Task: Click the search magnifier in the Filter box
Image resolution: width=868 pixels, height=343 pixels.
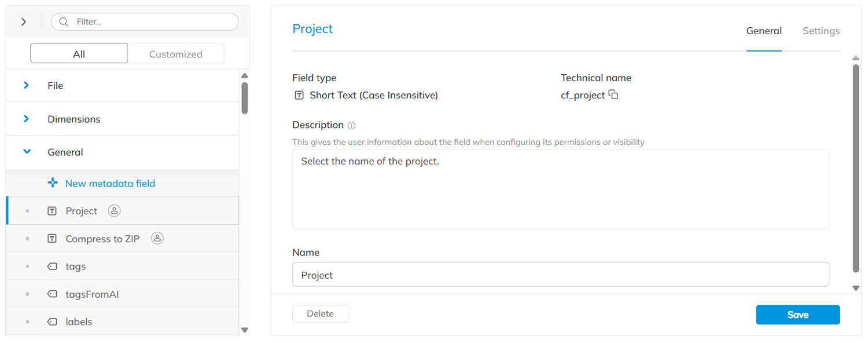Action: tap(63, 21)
